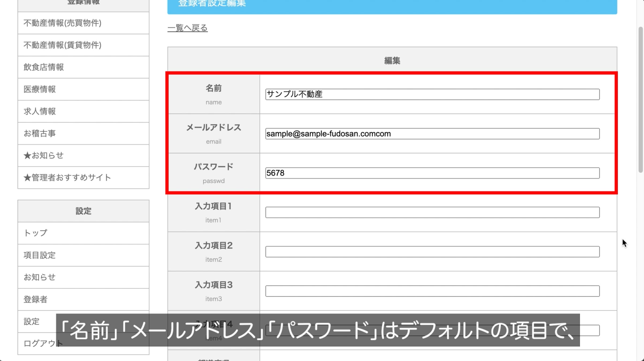Viewport: 644px width, 361px height.
Task: Go to 求人情報 section
Action: click(x=83, y=111)
